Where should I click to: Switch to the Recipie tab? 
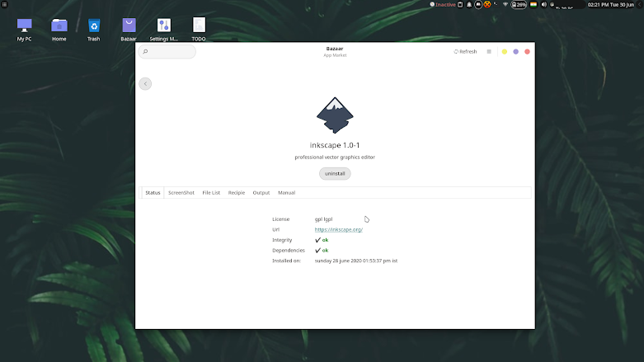(237, 193)
